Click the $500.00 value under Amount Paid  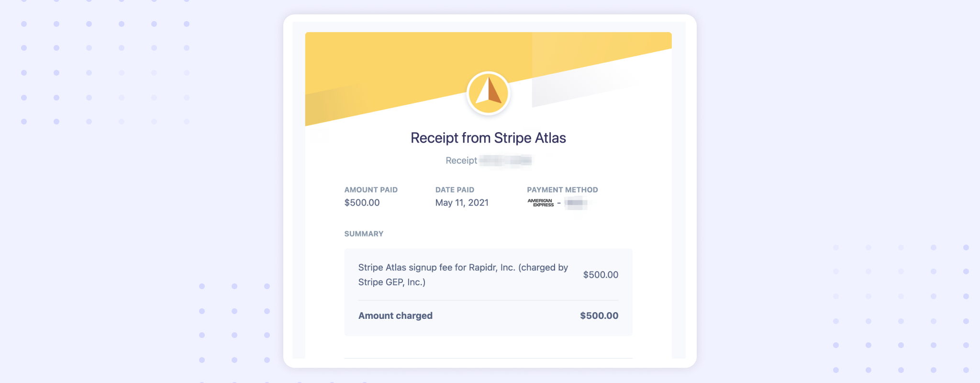[x=362, y=203]
